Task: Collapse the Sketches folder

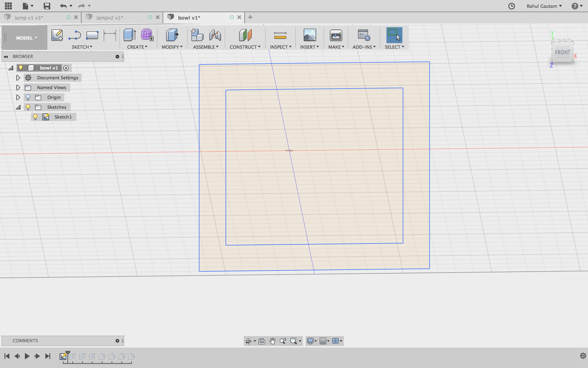Action: [18, 107]
